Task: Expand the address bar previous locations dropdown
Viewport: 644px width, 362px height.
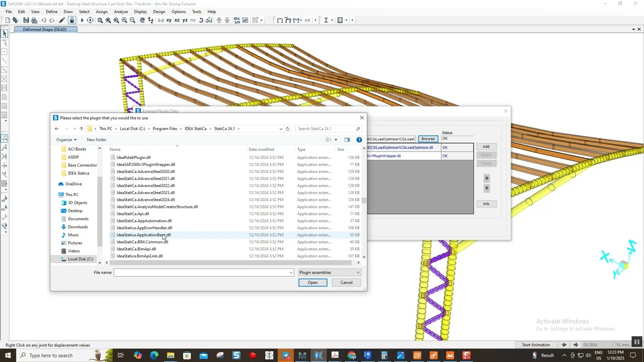Action: pos(281,129)
